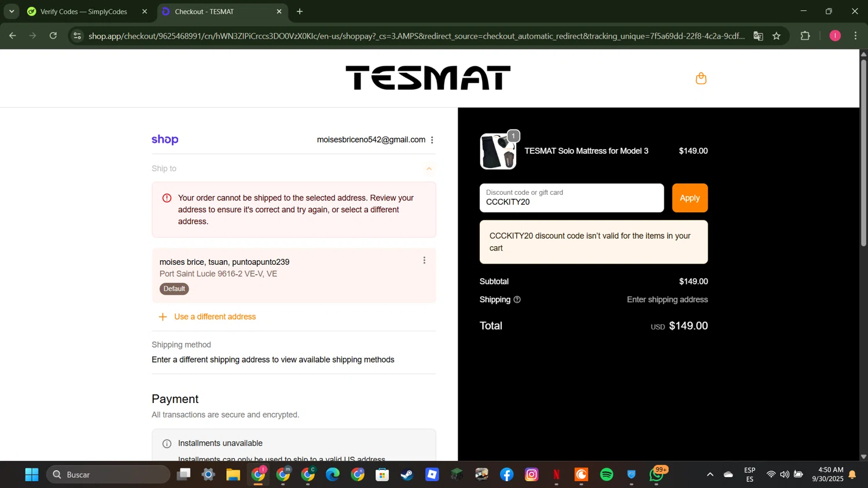Screen dimensions: 868x488
Task: Launch Roblox from the taskbar
Action: tap(432, 475)
